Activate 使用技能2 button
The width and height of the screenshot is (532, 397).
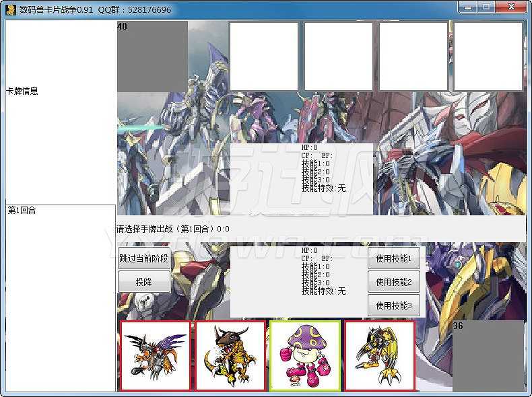pos(393,282)
